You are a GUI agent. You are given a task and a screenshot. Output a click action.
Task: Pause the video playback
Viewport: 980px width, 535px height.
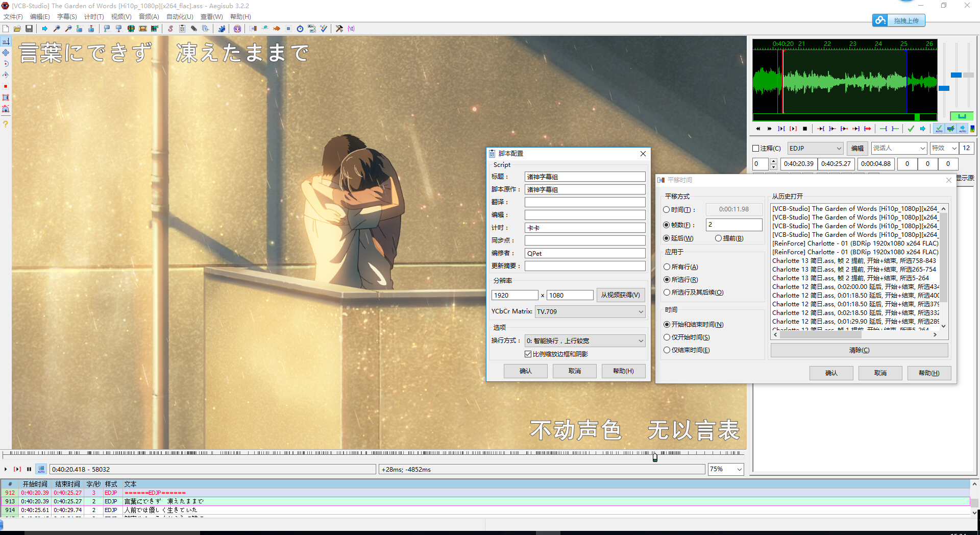29,469
